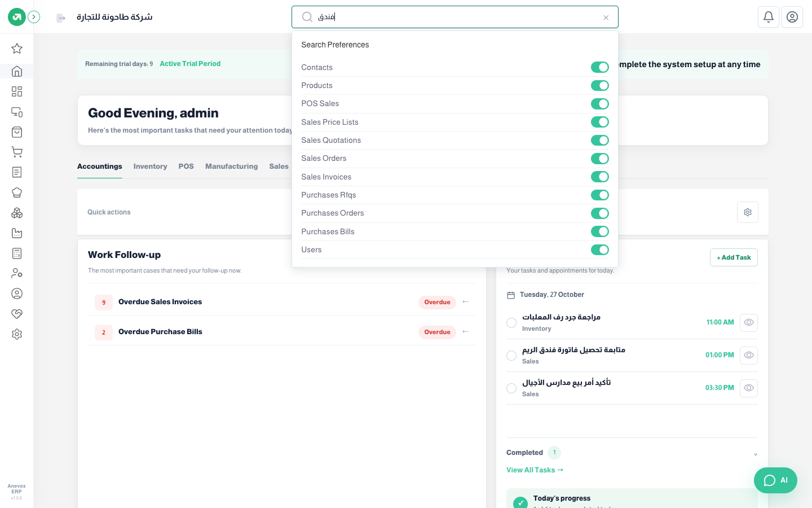The width and height of the screenshot is (812, 508).
Task: Focus the global search input field
Action: (454, 17)
